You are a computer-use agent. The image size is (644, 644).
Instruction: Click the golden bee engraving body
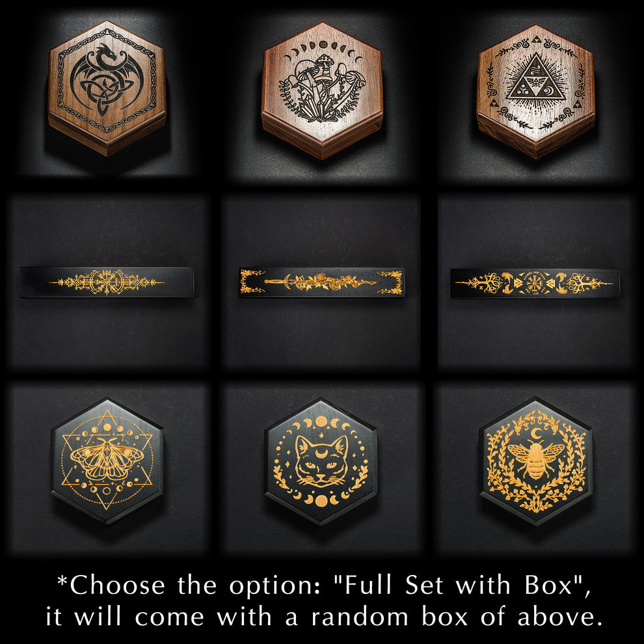tap(535, 460)
